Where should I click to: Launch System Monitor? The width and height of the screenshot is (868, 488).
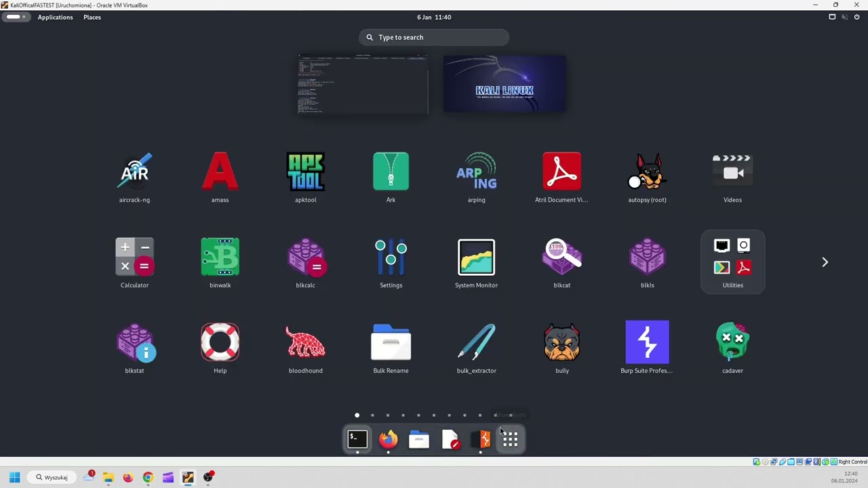tap(476, 263)
